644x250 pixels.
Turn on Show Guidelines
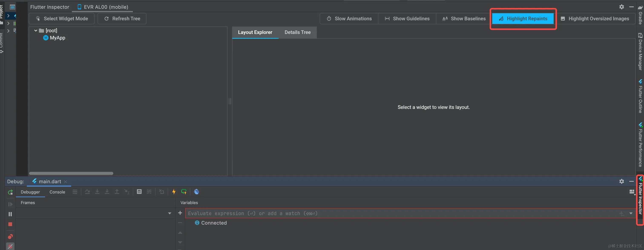[407, 19]
